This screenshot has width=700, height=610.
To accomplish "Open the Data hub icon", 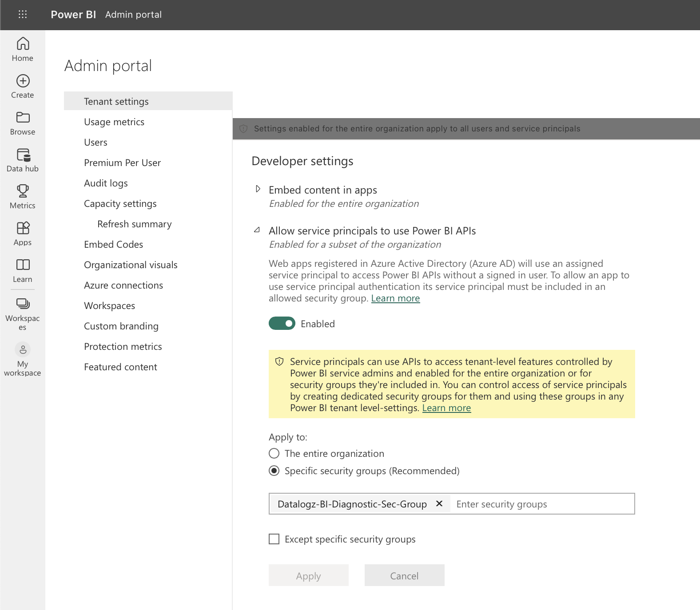I will click(23, 154).
